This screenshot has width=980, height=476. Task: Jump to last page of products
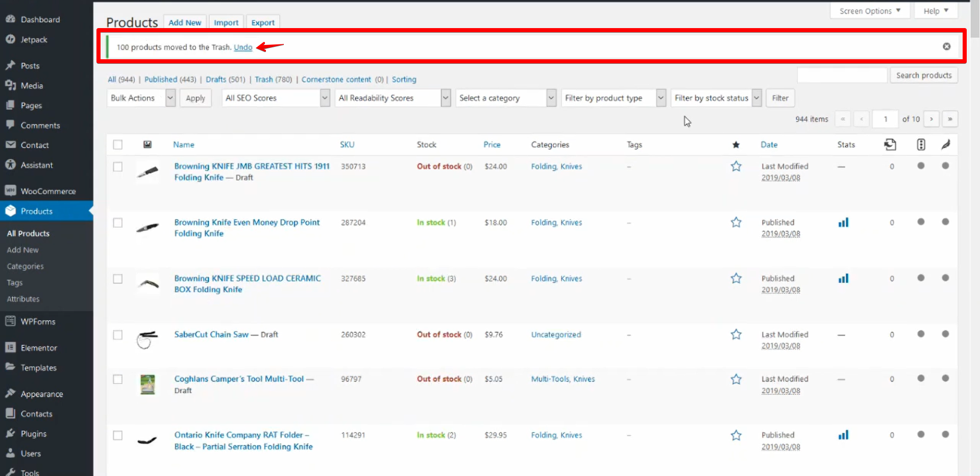point(949,119)
